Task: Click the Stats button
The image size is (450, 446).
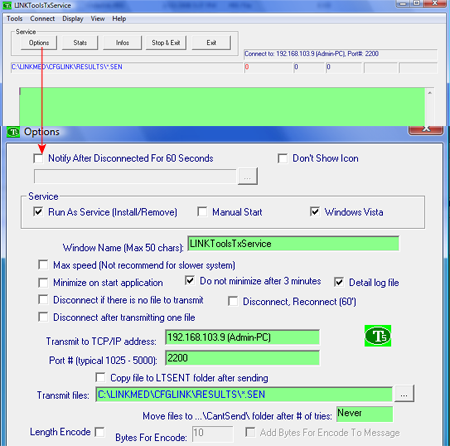Action: tap(80, 43)
